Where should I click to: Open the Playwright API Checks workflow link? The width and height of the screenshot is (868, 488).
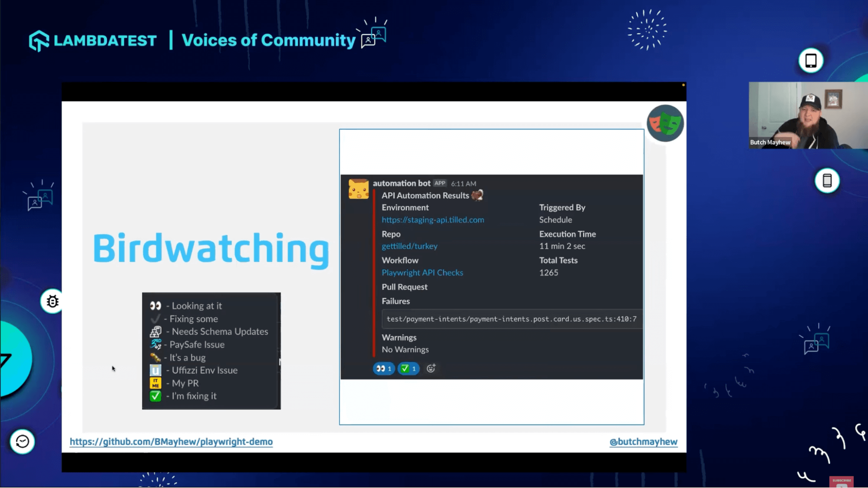point(422,273)
